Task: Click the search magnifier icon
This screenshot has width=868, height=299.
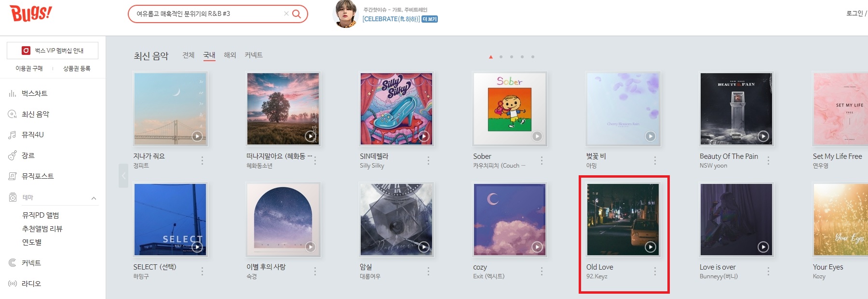Action: pos(297,14)
